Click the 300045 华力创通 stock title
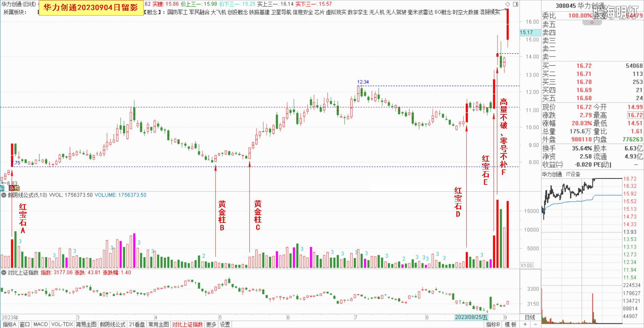Viewport: 644px width, 328px height. pos(580,6)
